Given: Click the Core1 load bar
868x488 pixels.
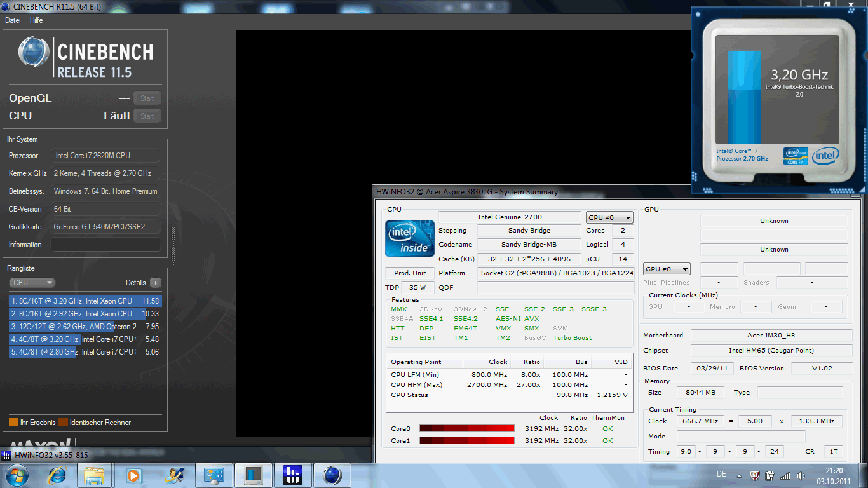Looking at the screenshot, I should point(467,440).
